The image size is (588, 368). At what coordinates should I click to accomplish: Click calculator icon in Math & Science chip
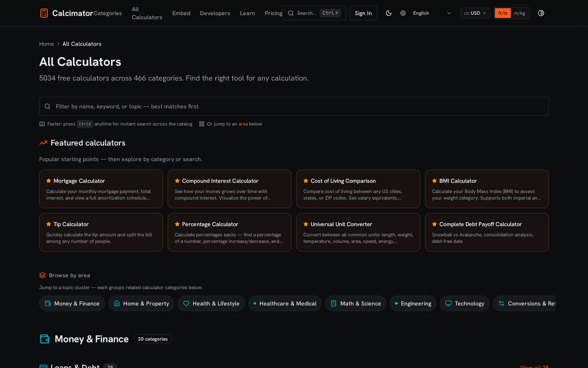[x=334, y=304]
